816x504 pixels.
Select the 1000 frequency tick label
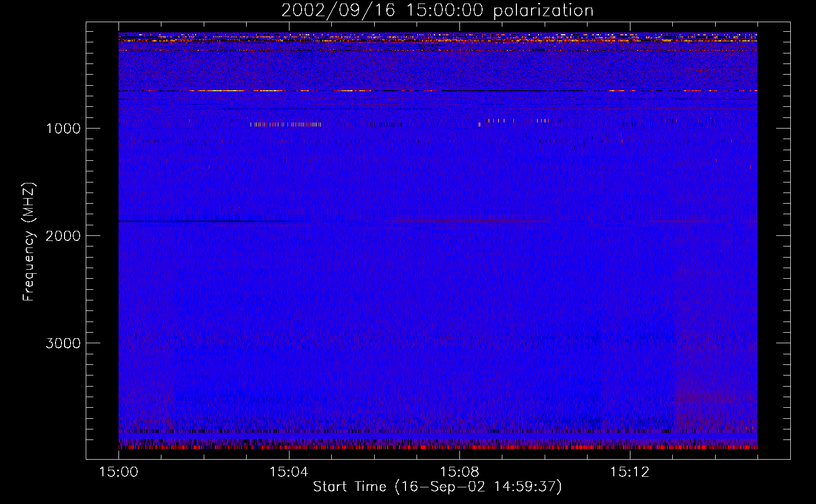[63, 129]
